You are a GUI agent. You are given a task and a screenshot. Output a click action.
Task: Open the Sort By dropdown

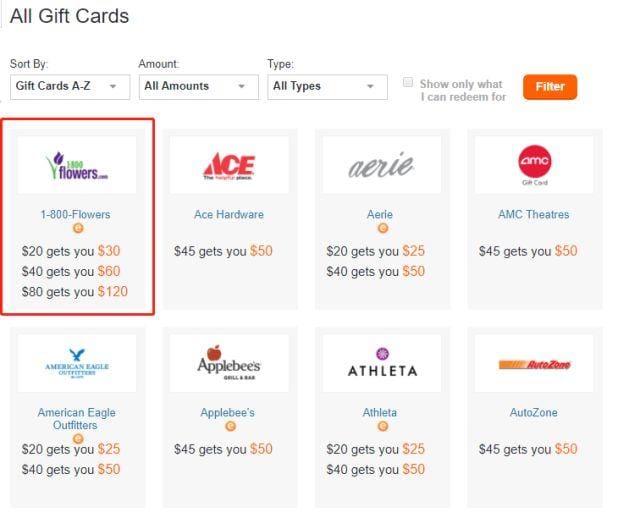(70, 87)
